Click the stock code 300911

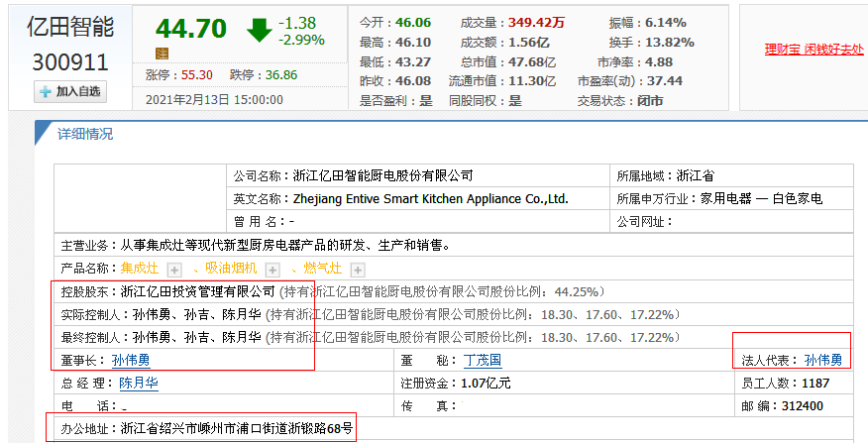pos(70,62)
